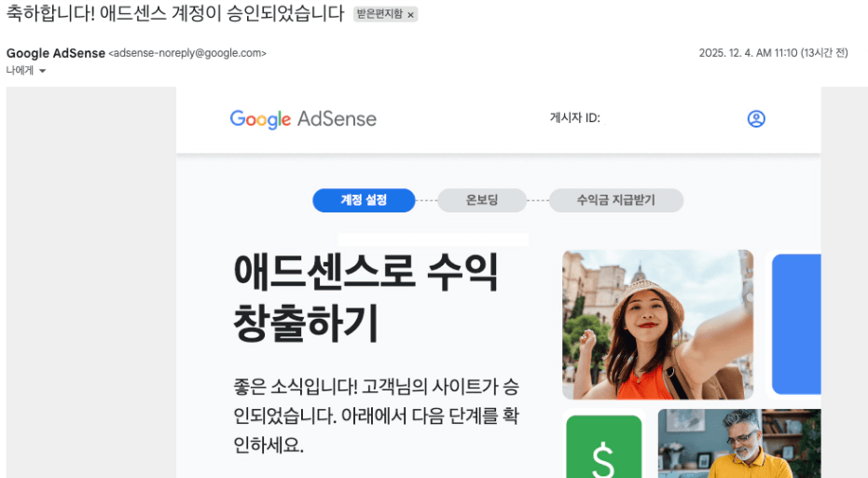Open the account profile icon in AdSense header
This screenshot has width=868, height=478.
[x=756, y=118]
